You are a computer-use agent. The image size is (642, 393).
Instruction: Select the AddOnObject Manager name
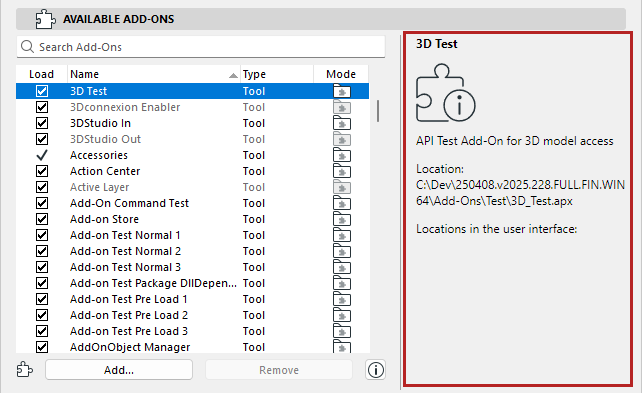130,347
